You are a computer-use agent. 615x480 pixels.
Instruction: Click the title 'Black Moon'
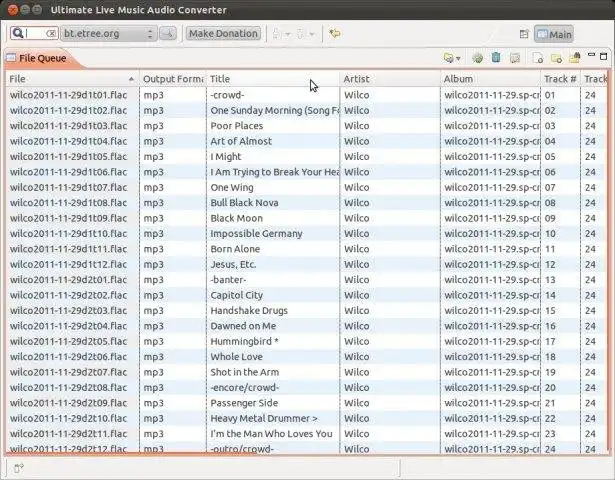237,218
